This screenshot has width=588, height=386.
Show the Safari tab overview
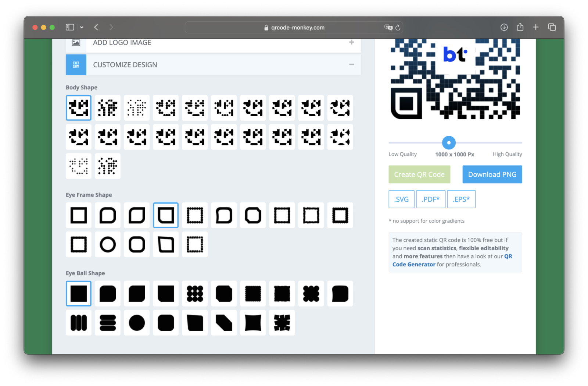coord(552,27)
